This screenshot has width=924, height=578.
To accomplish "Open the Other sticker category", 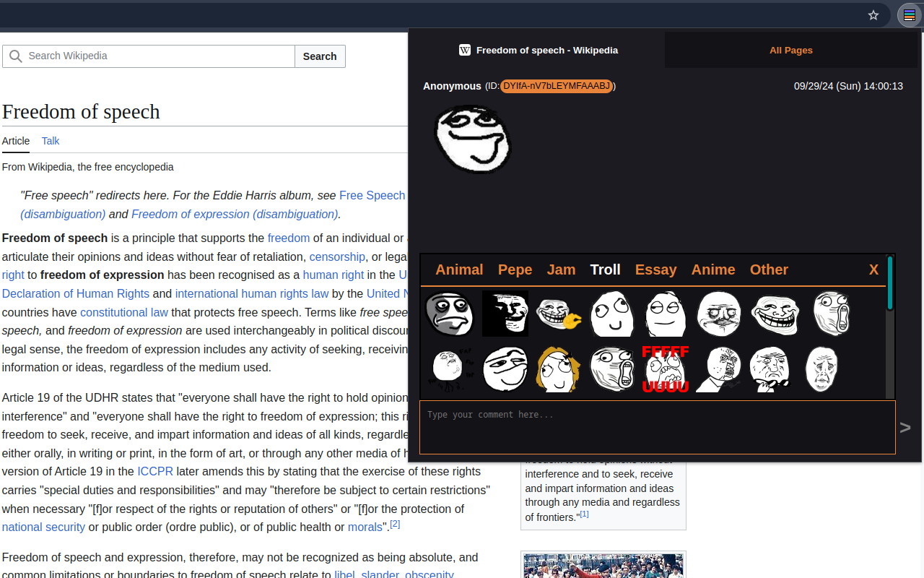I will [769, 269].
